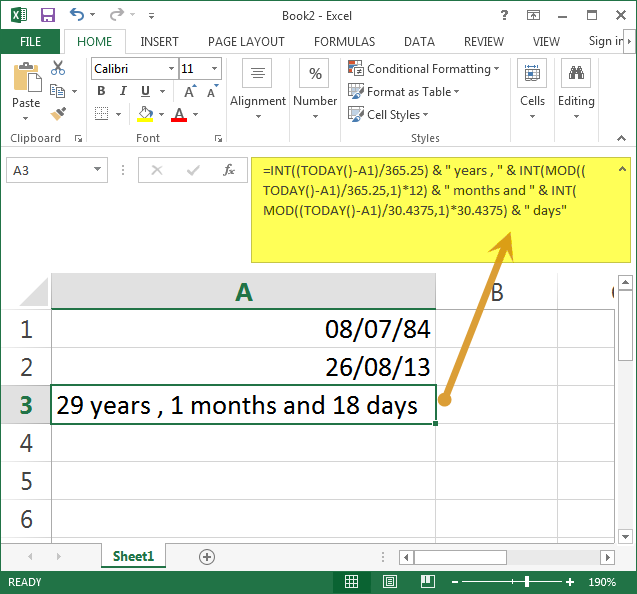Image resolution: width=637 pixels, height=594 pixels.
Task: Click the Format Painter brush icon
Action: coord(58,114)
